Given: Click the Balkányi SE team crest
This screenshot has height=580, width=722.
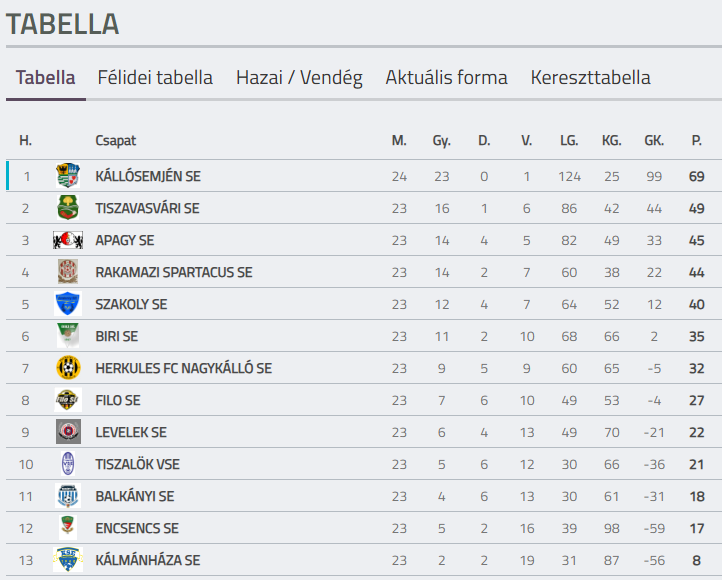Looking at the screenshot, I should 68,496.
